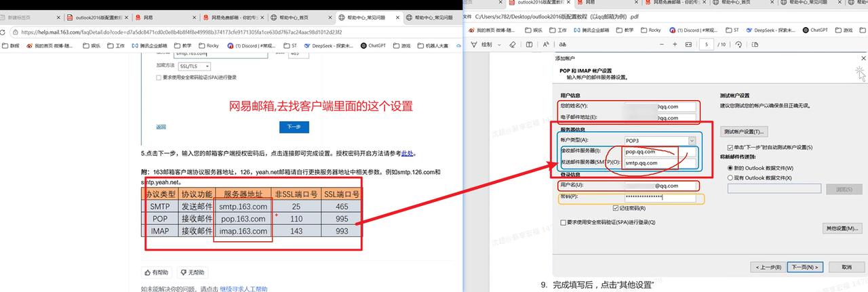This screenshot has height=292, width=868.
Task: Select 现有 Outlook 数据文件 radio button
Action: click(729, 178)
